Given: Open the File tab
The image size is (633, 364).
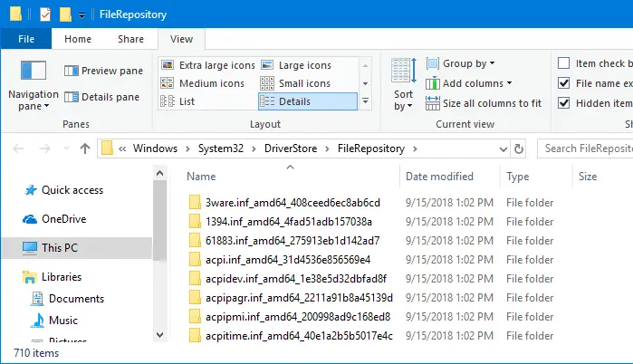Looking at the screenshot, I should tap(26, 39).
